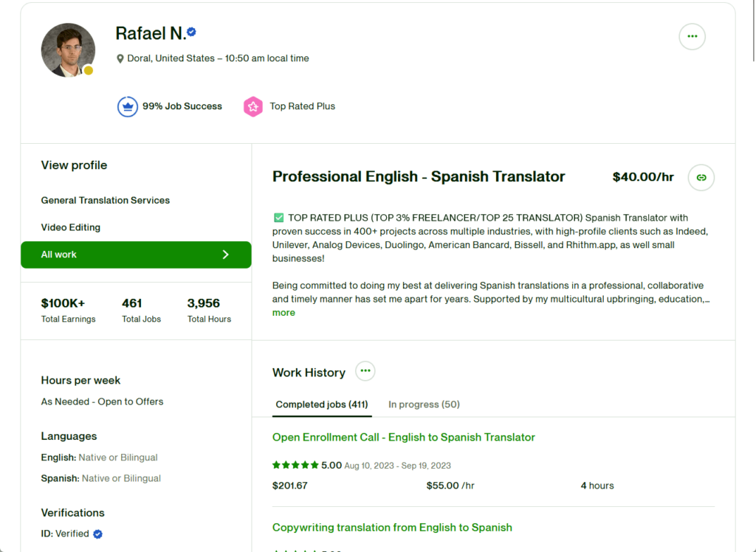756x552 pixels.
Task: Click the five-star rating for Open Enrollment job
Action: [x=295, y=465]
